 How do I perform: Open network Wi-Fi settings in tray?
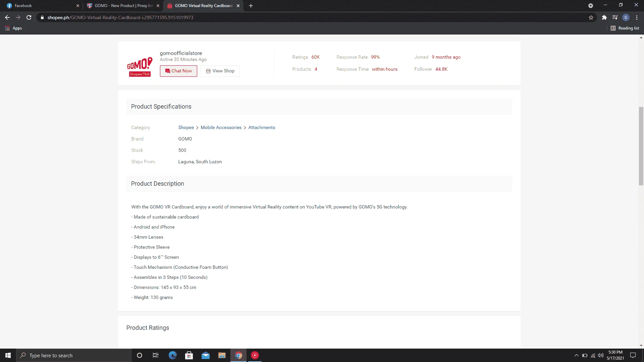[593, 355]
